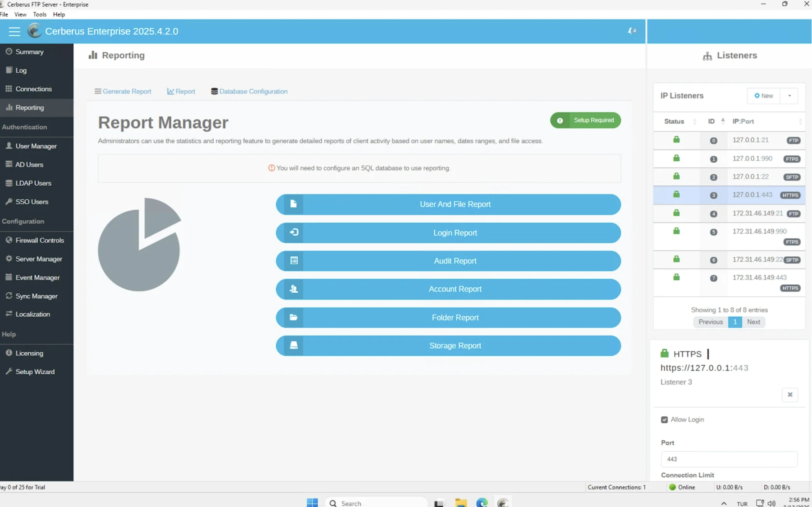Go to the Connections page
This screenshot has height=507, width=812.
click(37, 89)
